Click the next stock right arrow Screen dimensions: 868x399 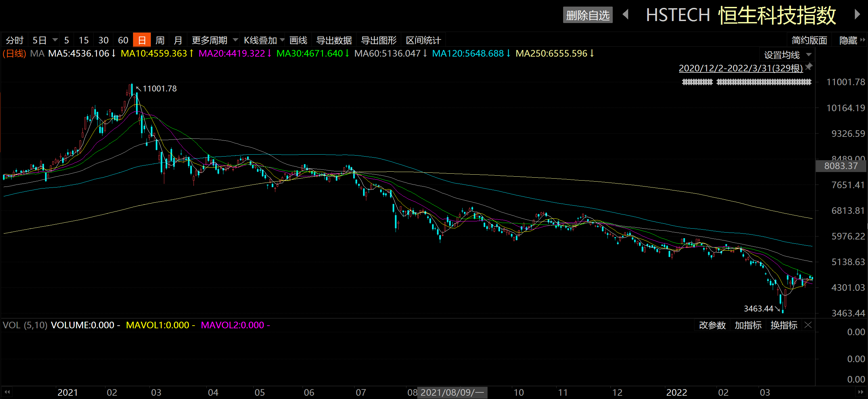click(x=857, y=14)
